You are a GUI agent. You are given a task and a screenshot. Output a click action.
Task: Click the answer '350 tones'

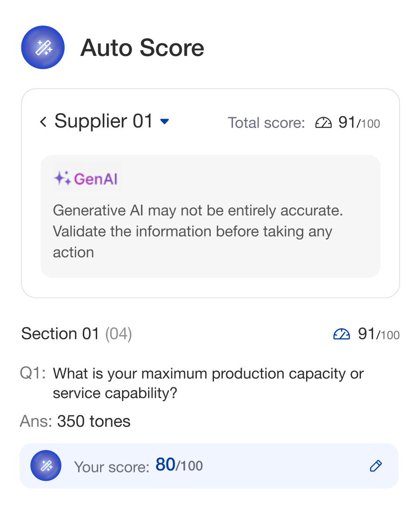click(93, 421)
